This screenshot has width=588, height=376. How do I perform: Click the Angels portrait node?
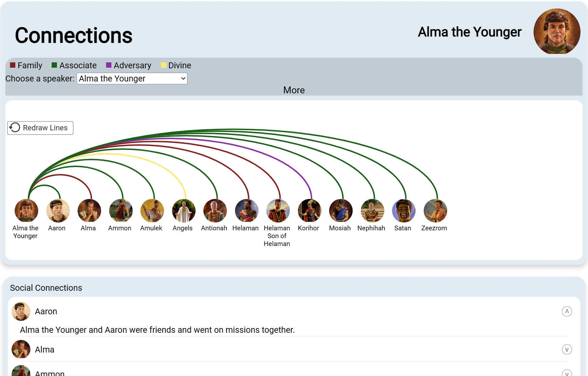pos(184,211)
